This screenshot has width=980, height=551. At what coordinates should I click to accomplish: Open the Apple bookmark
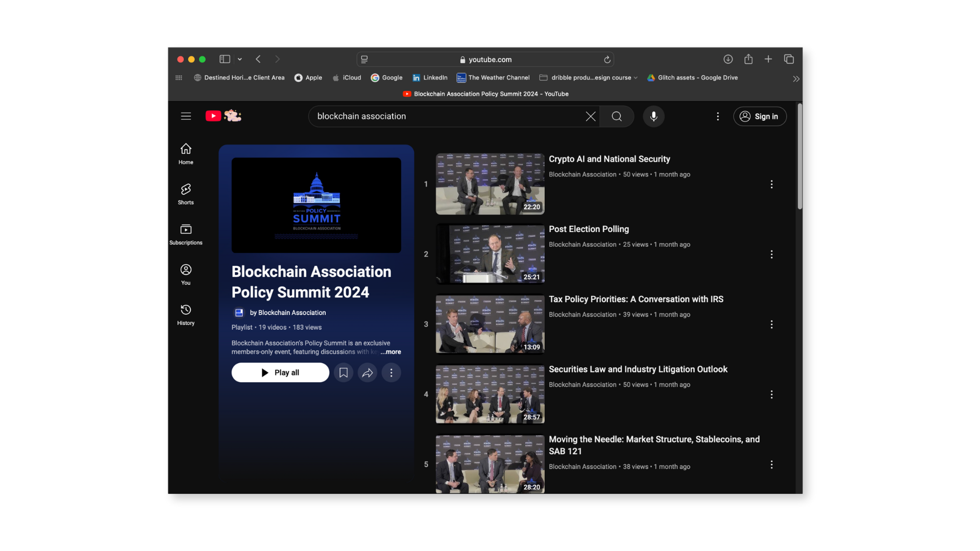[x=308, y=78]
